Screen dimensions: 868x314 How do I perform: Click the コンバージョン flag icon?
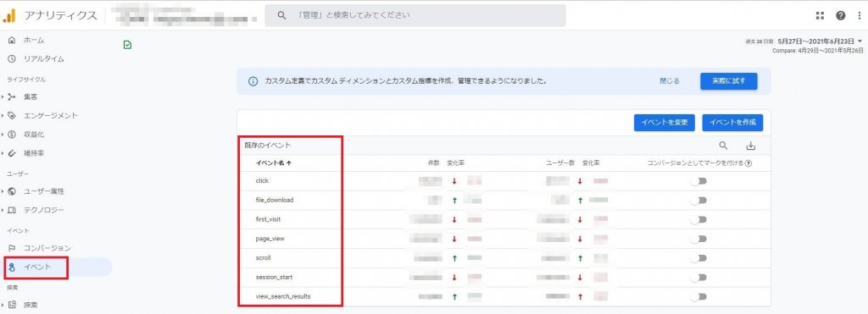(12, 248)
